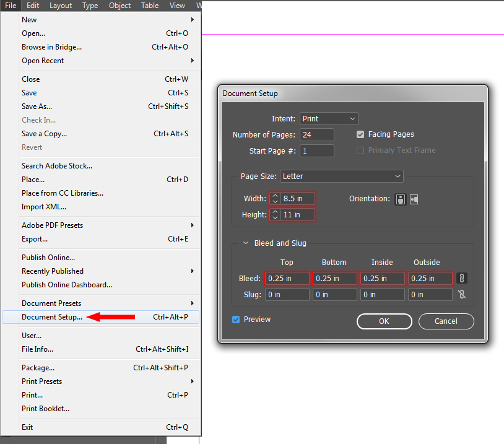The image size is (504, 444).
Task: Uncheck the Facing Pages checkbox
Action: click(360, 134)
